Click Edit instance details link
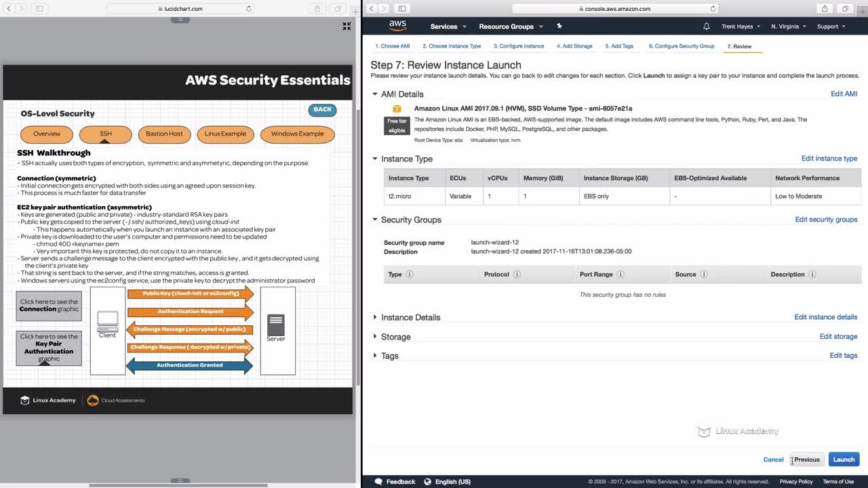The width and height of the screenshot is (868, 488). point(826,317)
